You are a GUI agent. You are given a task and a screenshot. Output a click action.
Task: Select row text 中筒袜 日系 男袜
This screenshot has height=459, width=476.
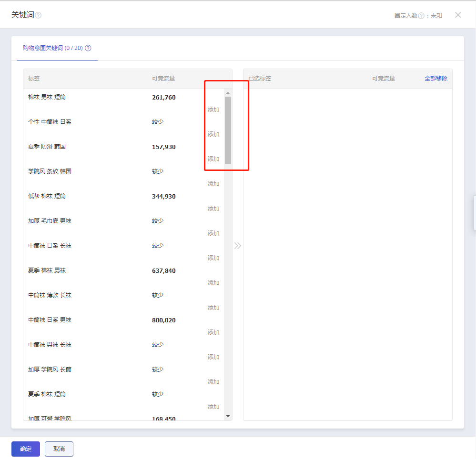point(50,320)
